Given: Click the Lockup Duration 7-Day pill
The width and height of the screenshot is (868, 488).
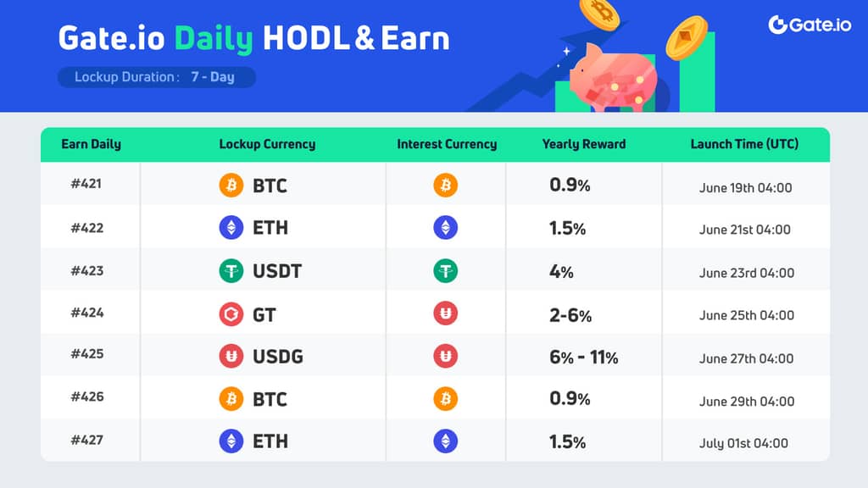Looking at the screenshot, I should click(x=156, y=77).
